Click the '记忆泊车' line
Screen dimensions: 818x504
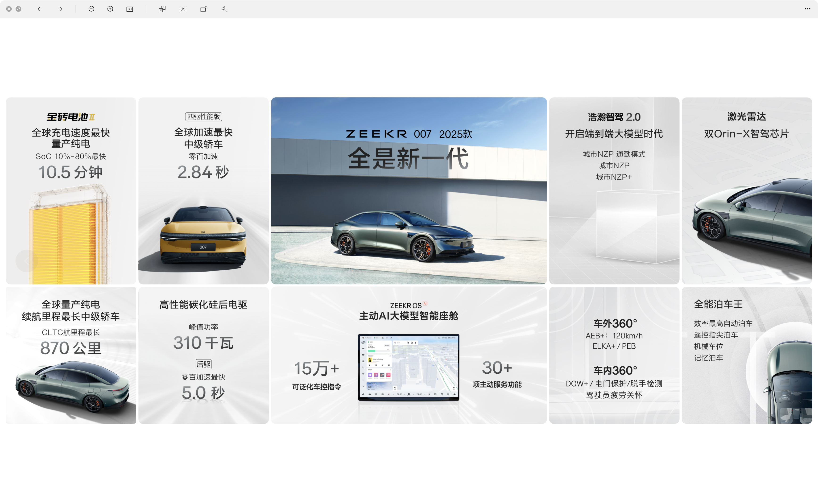click(708, 358)
